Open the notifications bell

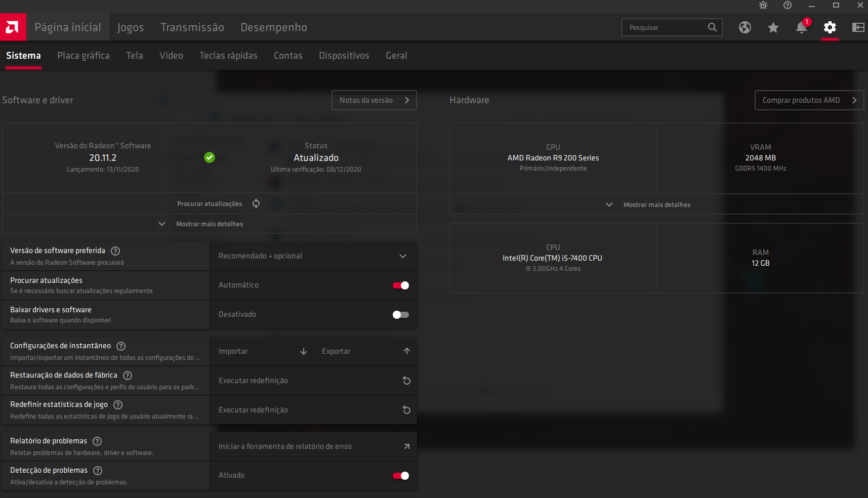click(801, 27)
